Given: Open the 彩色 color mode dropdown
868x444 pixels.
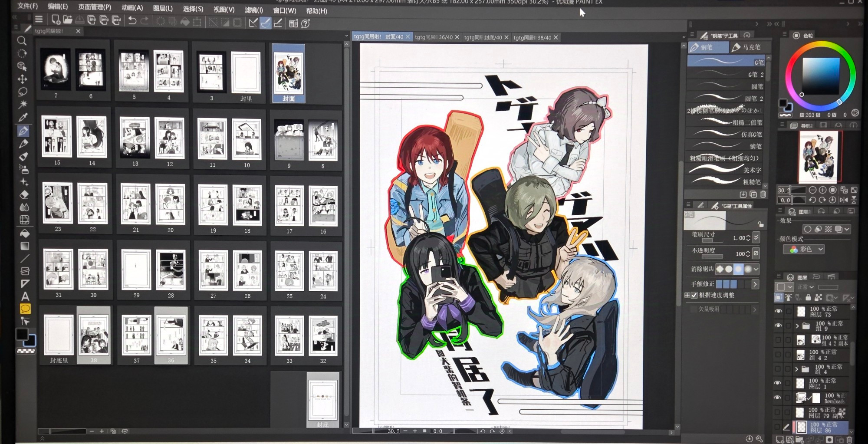Looking at the screenshot, I should click(x=804, y=249).
